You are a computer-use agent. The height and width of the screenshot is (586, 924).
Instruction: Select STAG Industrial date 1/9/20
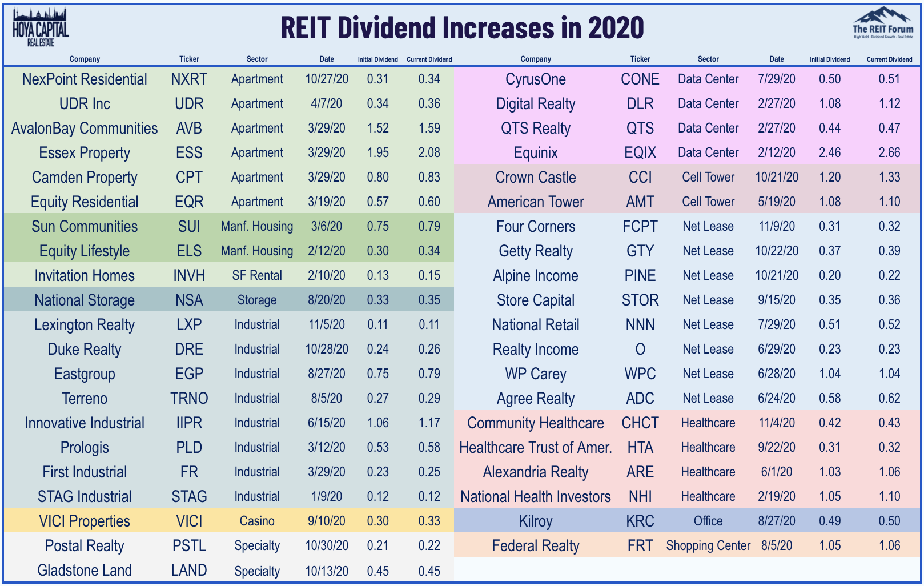pyautogui.click(x=327, y=497)
